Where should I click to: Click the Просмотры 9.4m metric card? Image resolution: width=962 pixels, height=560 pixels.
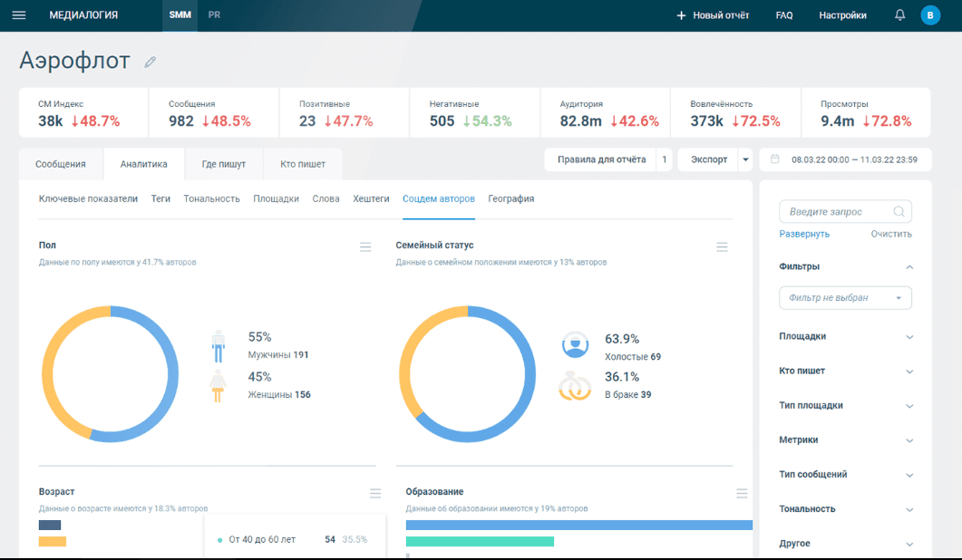pyautogui.click(x=866, y=113)
